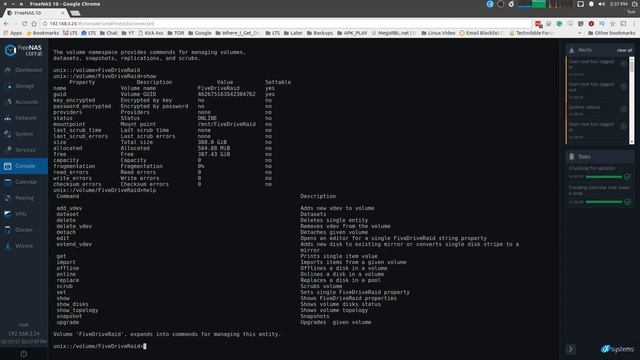Open the APK_PLAY bookmarks folder

coord(352,33)
